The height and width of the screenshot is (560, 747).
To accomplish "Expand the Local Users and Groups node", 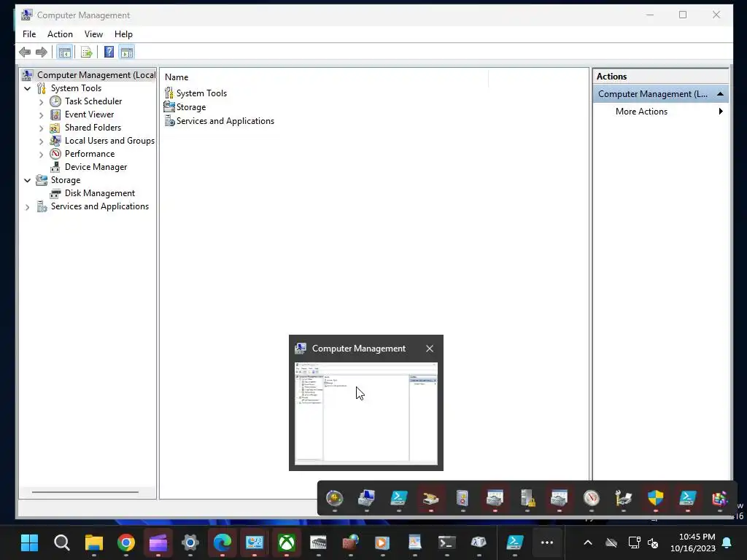I will (x=41, y=141).
